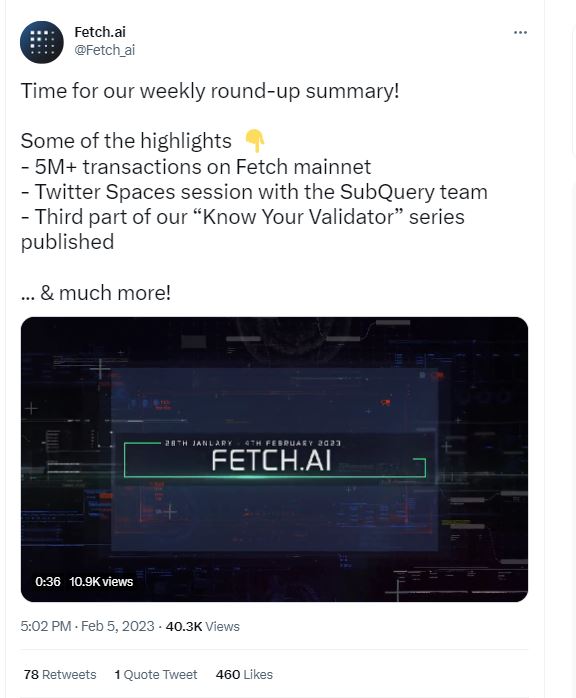The width and height of the screenshot is (576, 698).
Task: Open the 1 Quote Tweet list
Action: coord(156,674)
